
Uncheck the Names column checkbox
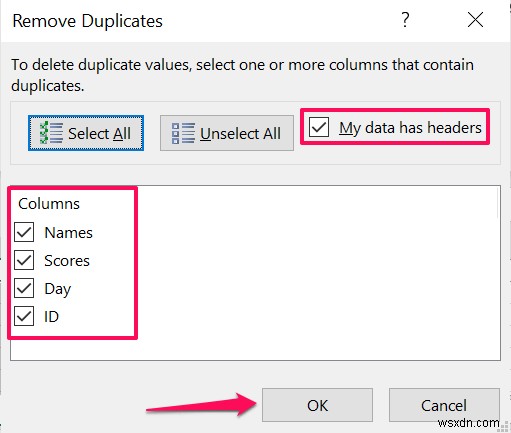(x=24, y=232)
